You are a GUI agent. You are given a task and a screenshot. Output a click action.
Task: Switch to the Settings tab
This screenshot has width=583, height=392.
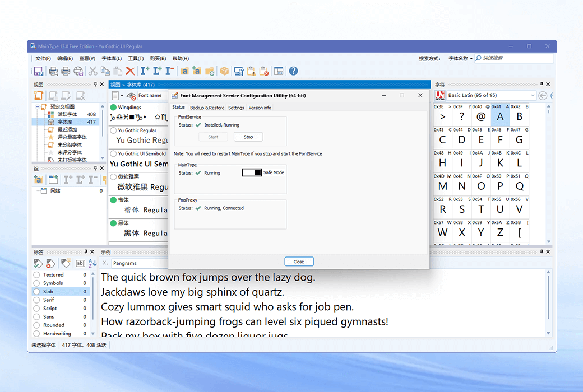click(x=236, y=108)
